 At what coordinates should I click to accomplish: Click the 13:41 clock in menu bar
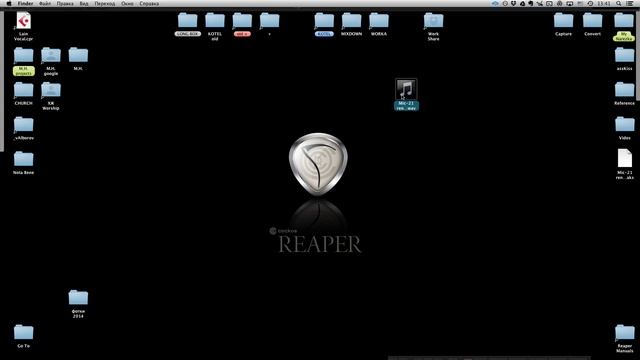click(x=604, y=4)
